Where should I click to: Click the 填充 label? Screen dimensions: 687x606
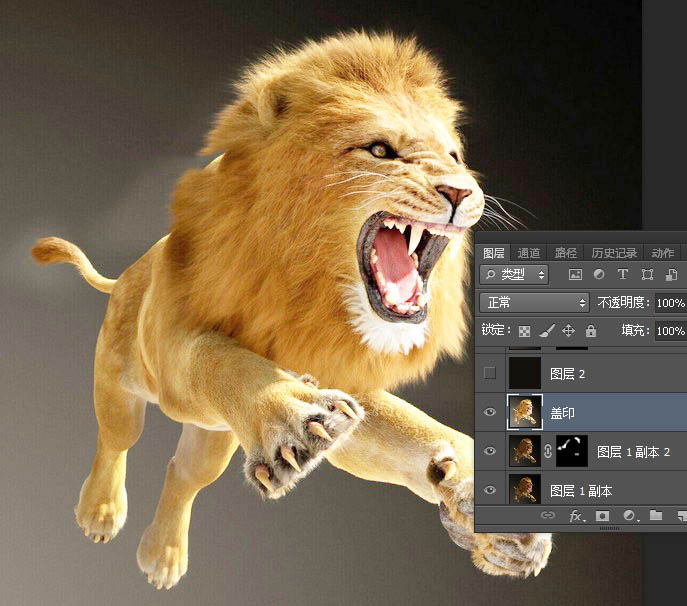pyautogui.click(x=635, y=330)
